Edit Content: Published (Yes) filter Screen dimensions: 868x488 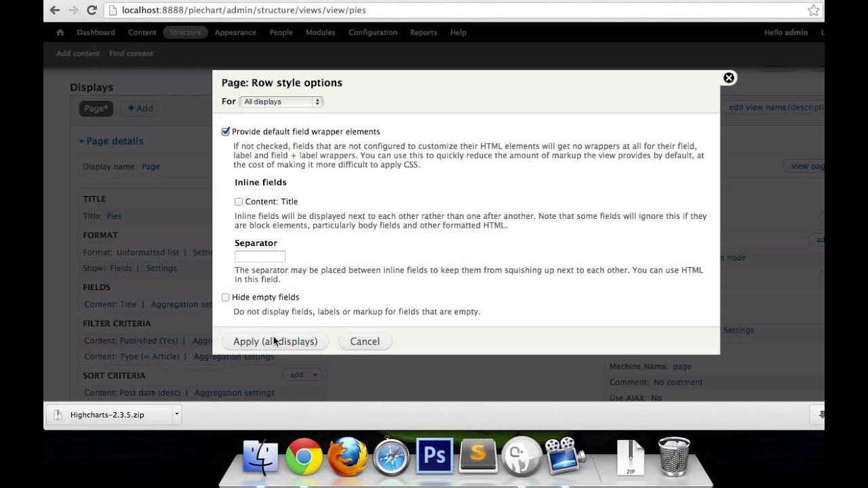[131, 341]
